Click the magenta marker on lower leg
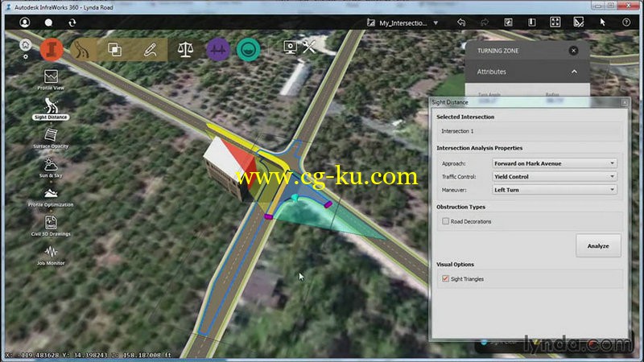The image size is (644, 362). point(269,216)
